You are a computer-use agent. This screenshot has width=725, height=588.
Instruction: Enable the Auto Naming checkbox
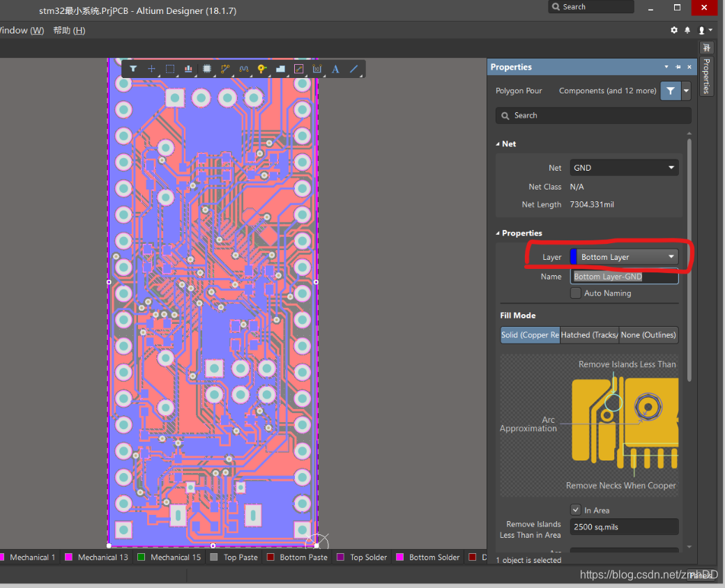[x=576, y=293]
